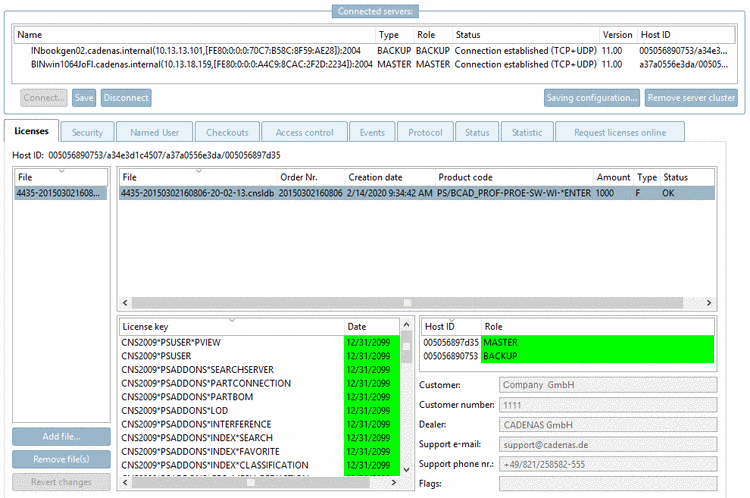Click the Customer field
The image size is (750, 498).
coord(608,385)
